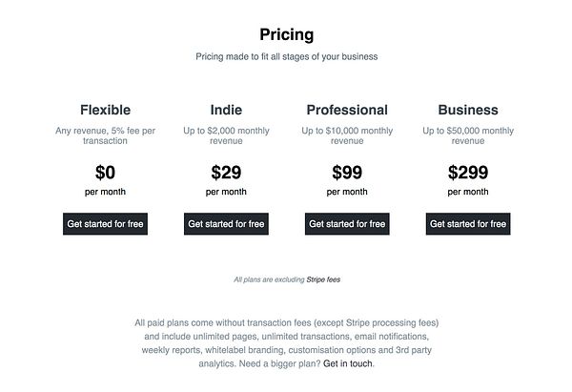Viewport: 572px width, 392px height.
Task: Click the $99 price amount
Action: (347, 173)
